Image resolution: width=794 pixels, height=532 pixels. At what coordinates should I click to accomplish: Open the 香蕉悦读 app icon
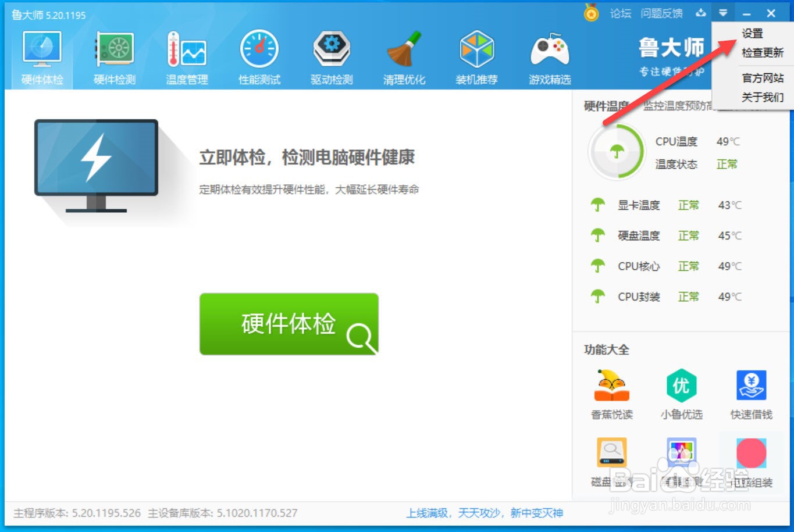coord(612,385)
